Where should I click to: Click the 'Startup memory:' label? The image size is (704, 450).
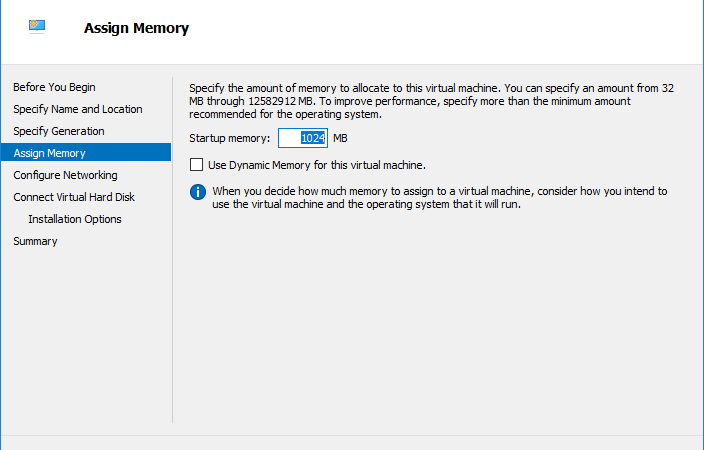tap(229, 138)
